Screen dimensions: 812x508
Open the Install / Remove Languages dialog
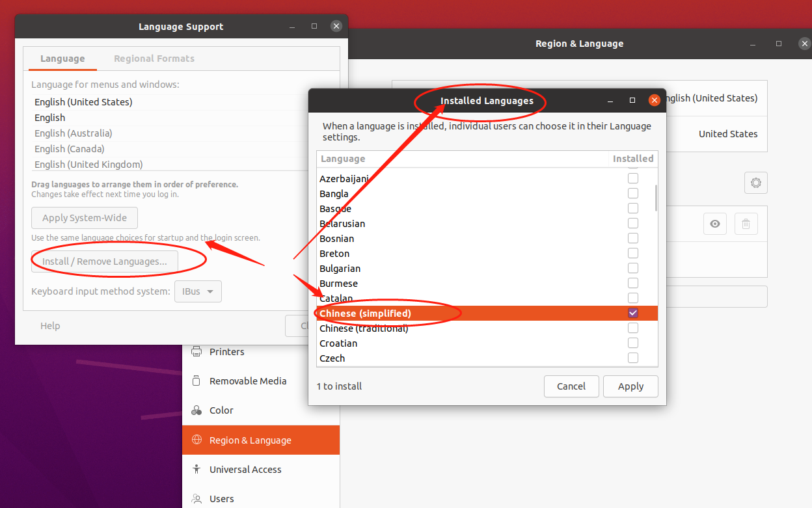(104, 261)
